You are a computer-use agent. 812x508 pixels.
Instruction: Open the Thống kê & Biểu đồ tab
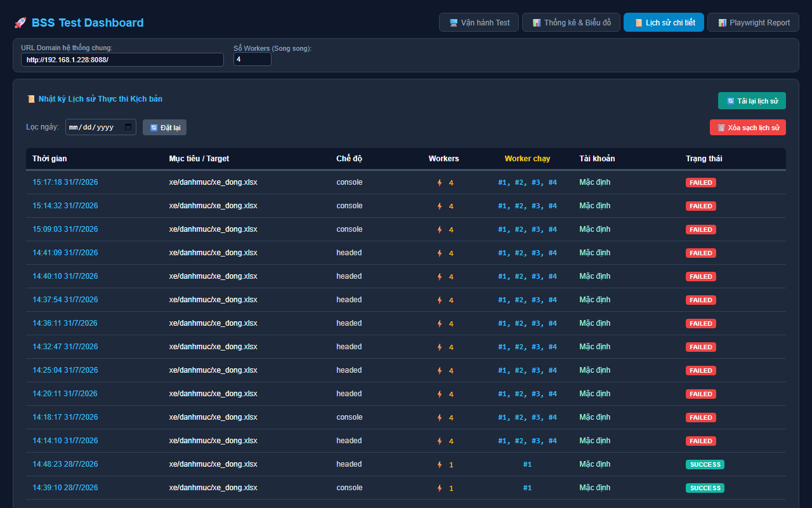tap(571, 22)
